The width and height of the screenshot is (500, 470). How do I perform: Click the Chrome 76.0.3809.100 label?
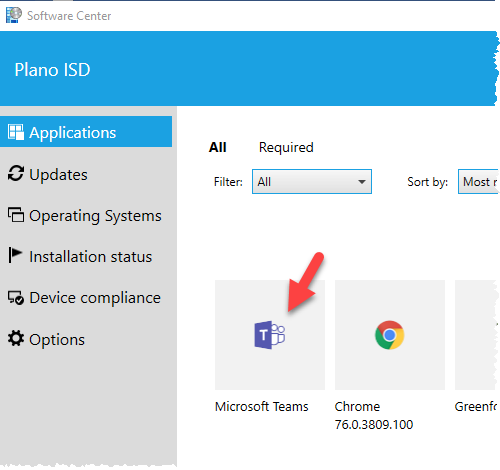pyautogui.click(x=374, y=416)
